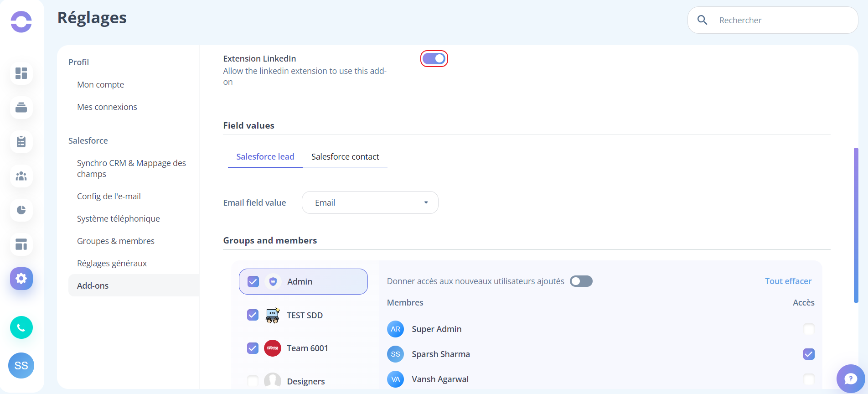Remove Sparsh Sharma's access checkbox
Image resolution: width=868 pixels, height=394 pixels.
click(x=809, y=354)
